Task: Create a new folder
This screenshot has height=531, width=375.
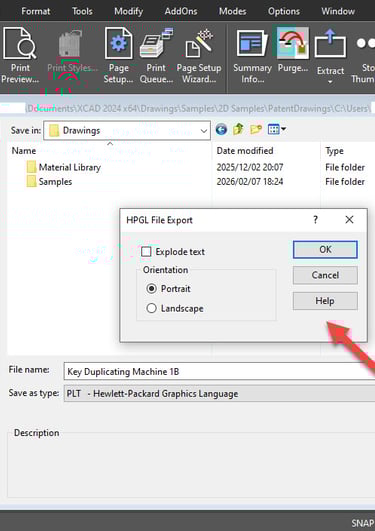Action: click(256, 129)
